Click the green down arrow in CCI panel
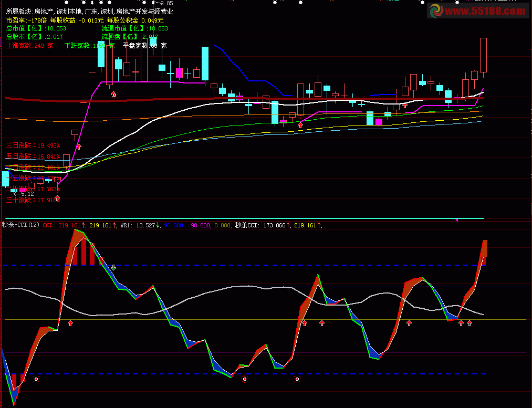 click(x=113, y=267)
